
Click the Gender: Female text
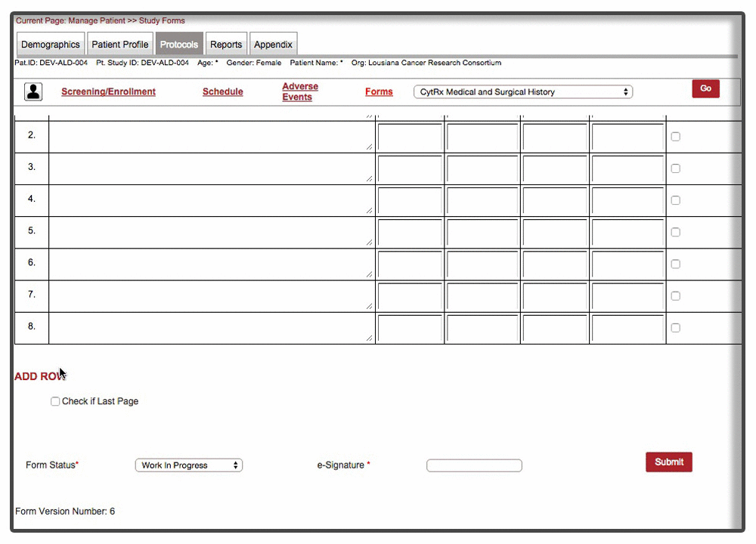click(253, 63)
